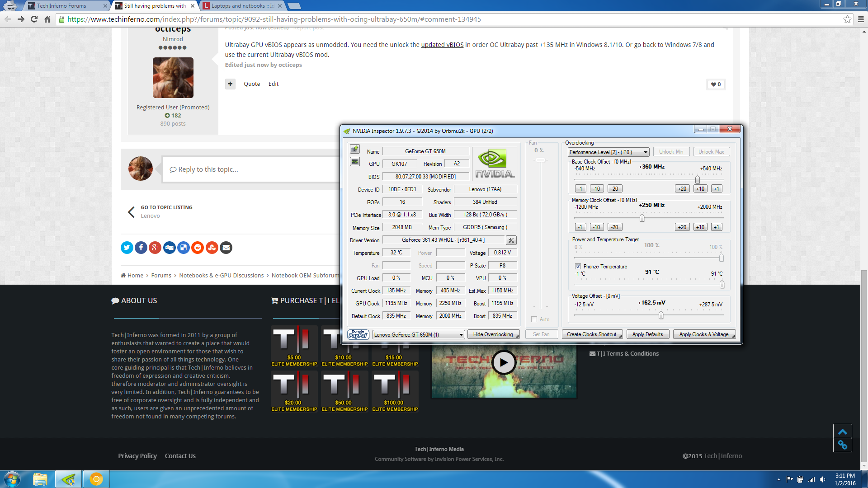Open the octiceps Yoda avatar profile
Image resolution: width=868 pixels, height=488 pixels.
pos(173,78)
